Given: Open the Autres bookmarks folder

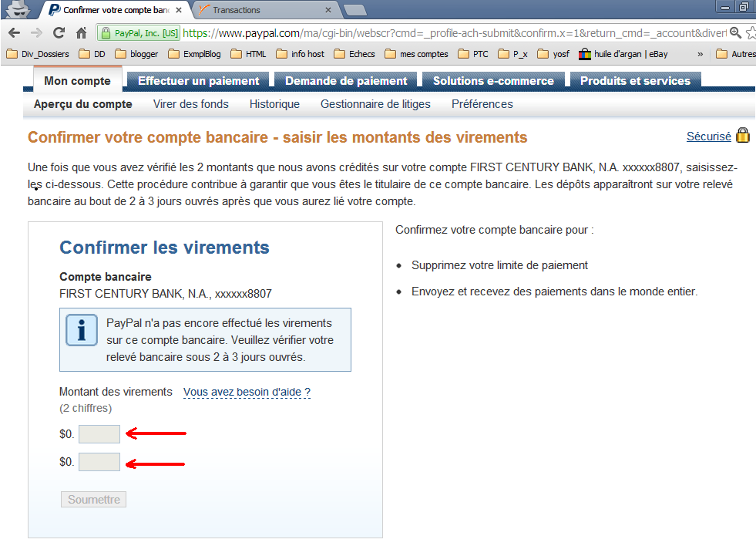Looking at the screenshot, I should [736, 54].
